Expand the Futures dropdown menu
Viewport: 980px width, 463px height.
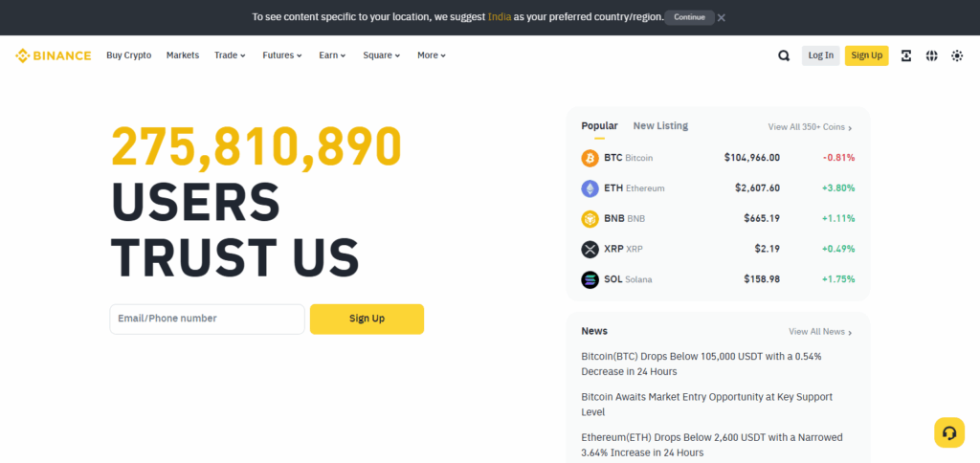tap(282, 55)
